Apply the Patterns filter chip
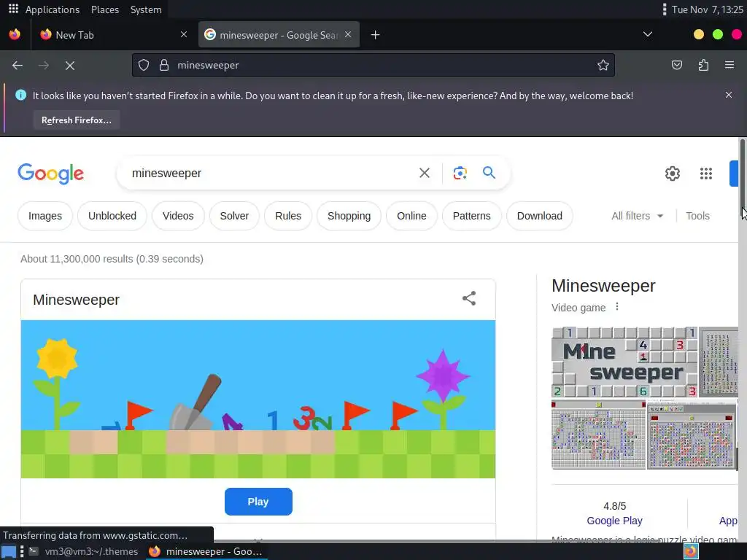The height and width of the screenshot is (560, 747). pos(472,216)
